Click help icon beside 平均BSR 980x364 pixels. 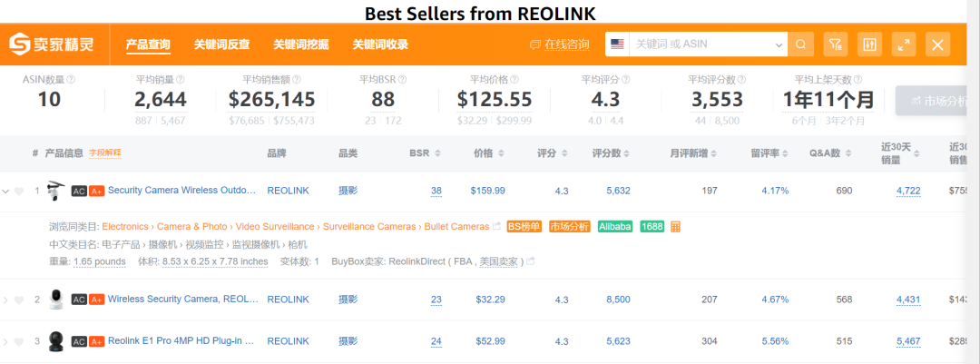pyautogui.click(x=402, y=80)
